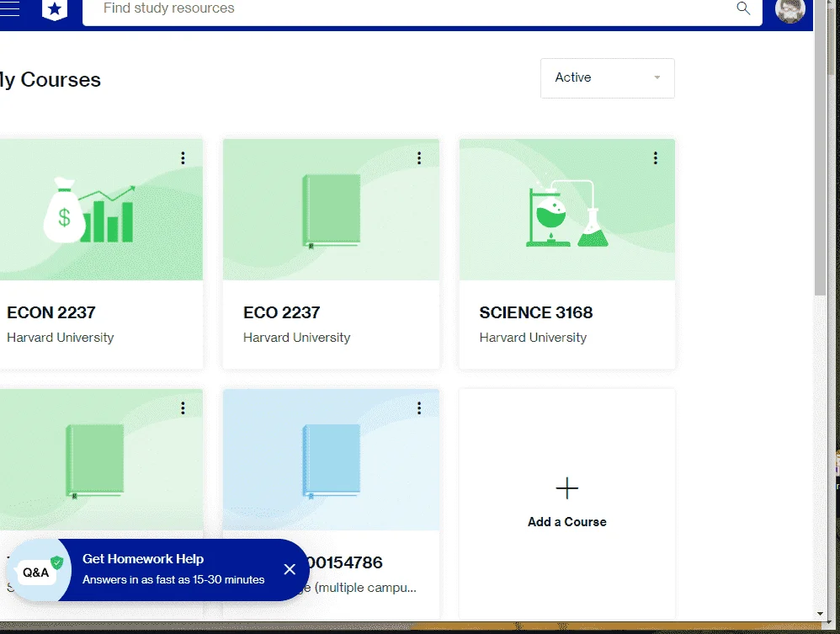Open the hamburger navigation menu
Viewport: 840px width, 634px height.
point(9,8)
